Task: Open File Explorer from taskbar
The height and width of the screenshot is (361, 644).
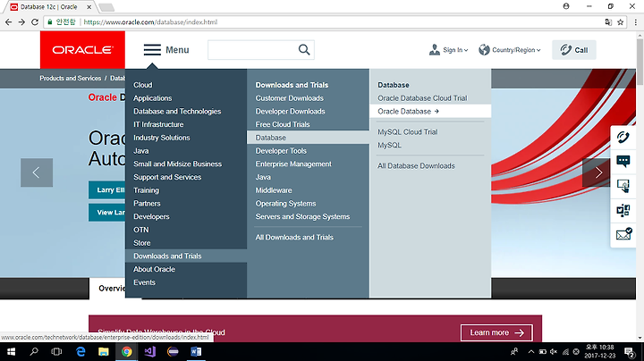Action: click(x=104, y=351)
